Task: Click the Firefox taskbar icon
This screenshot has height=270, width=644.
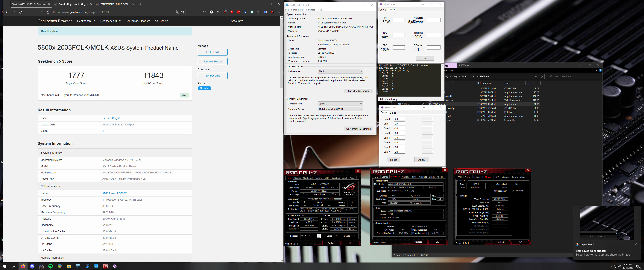Action: [23, 266]
